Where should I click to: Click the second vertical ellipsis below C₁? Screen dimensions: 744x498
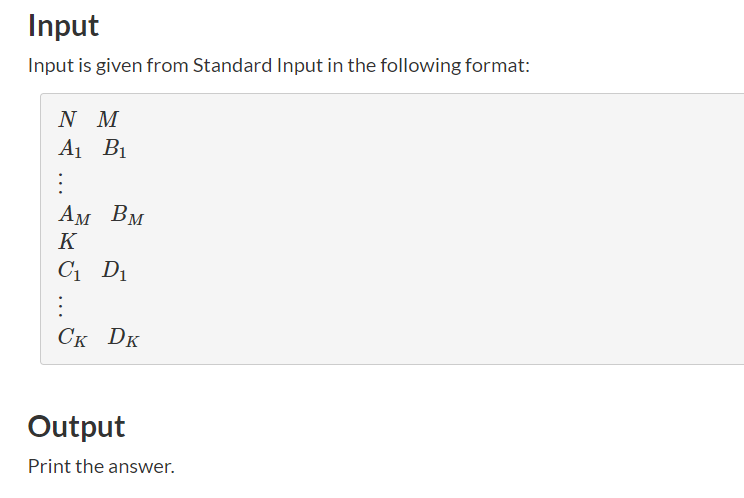coord(61,305)
